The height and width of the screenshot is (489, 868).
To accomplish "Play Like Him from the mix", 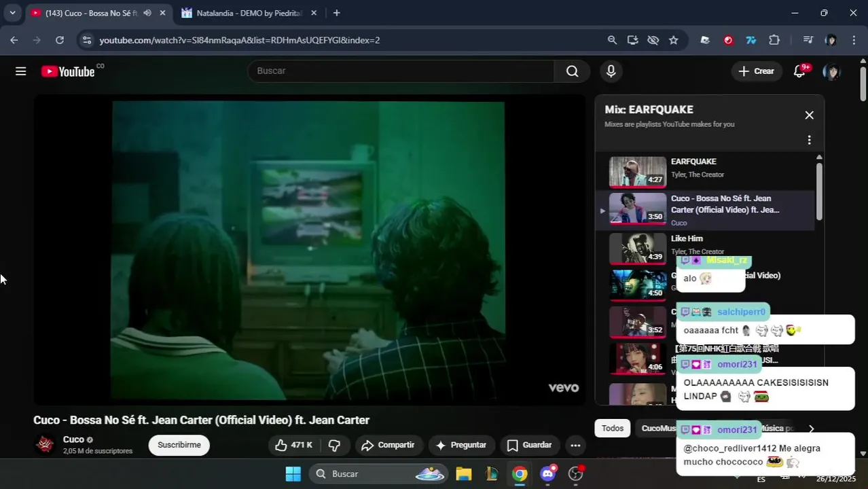I will pyautogui.click(x=704, y=248).
